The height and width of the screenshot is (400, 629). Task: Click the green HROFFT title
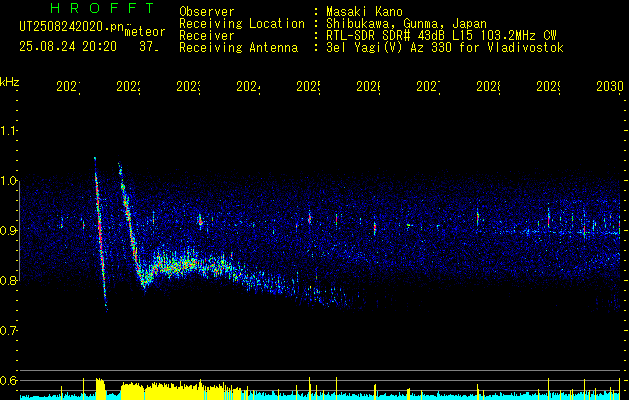102,8
